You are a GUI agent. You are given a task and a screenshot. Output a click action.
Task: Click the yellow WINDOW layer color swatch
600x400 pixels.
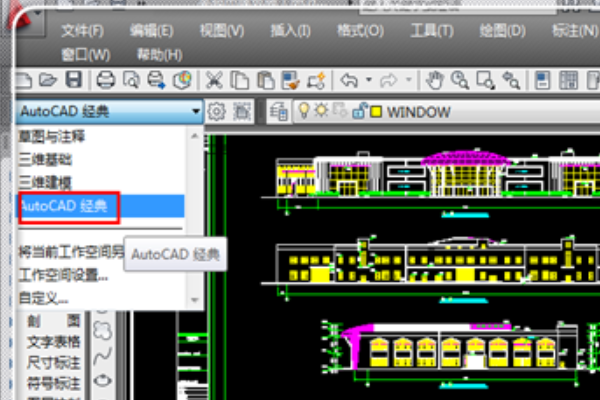376,112
